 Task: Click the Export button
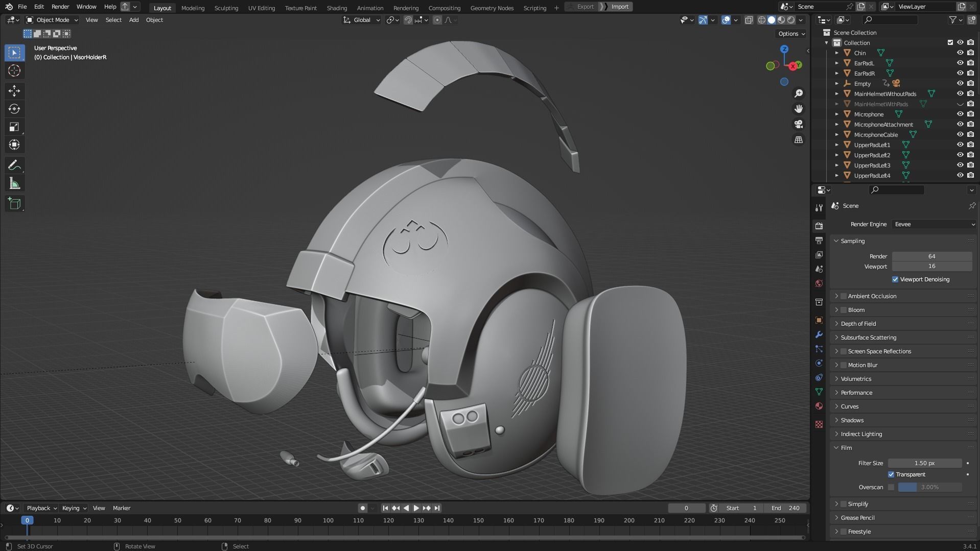(x=581, y=7)
